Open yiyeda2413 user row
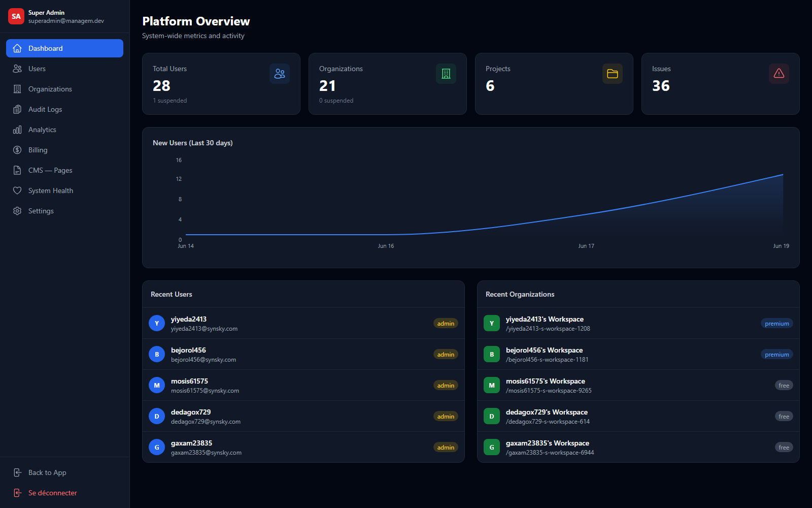The image size is (812, 508). 303,324
